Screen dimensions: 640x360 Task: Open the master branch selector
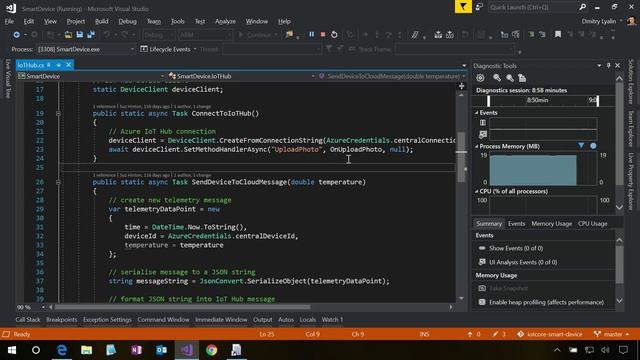tap(611, 334)
